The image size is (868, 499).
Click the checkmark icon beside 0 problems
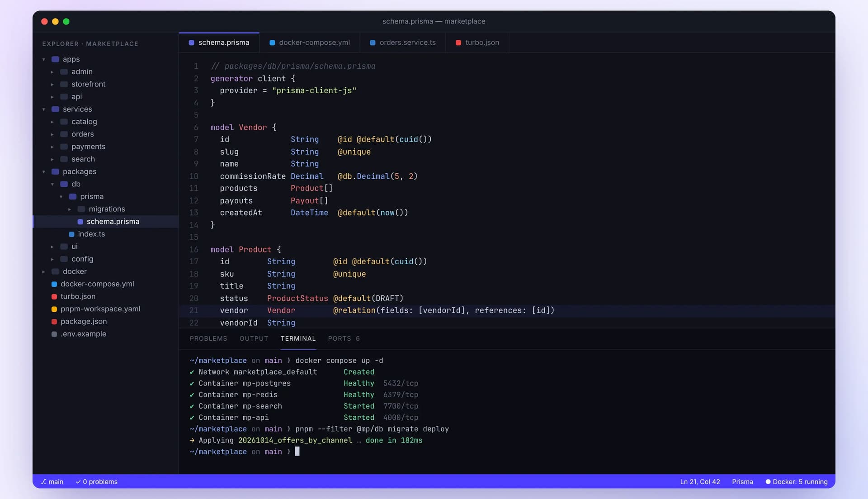78,482
